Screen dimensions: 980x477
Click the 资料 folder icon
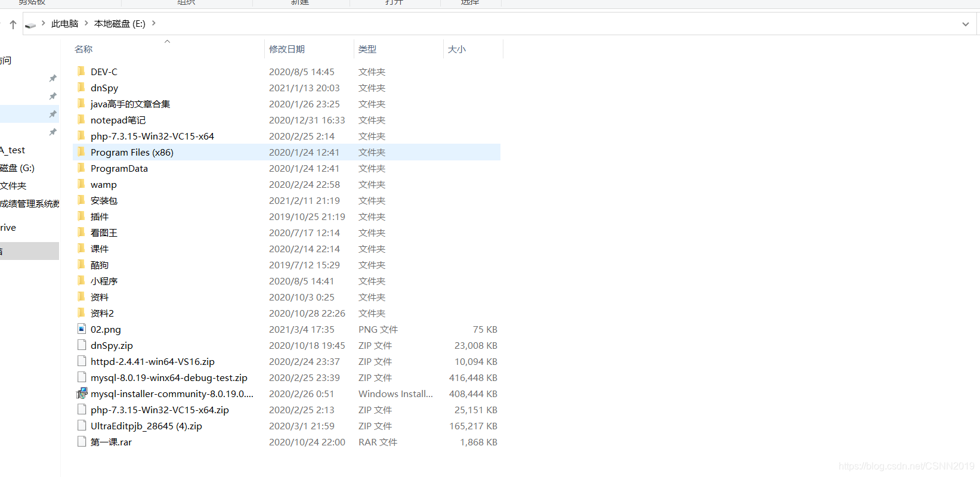82,297
